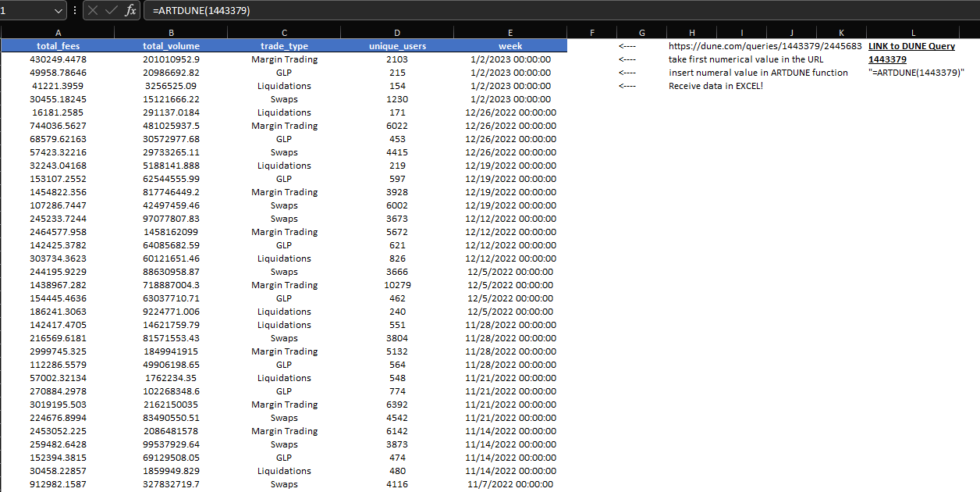Click the Cancel X icon in formula bar
The width and height of the screenshot is (980, 492).
(94, 11)
